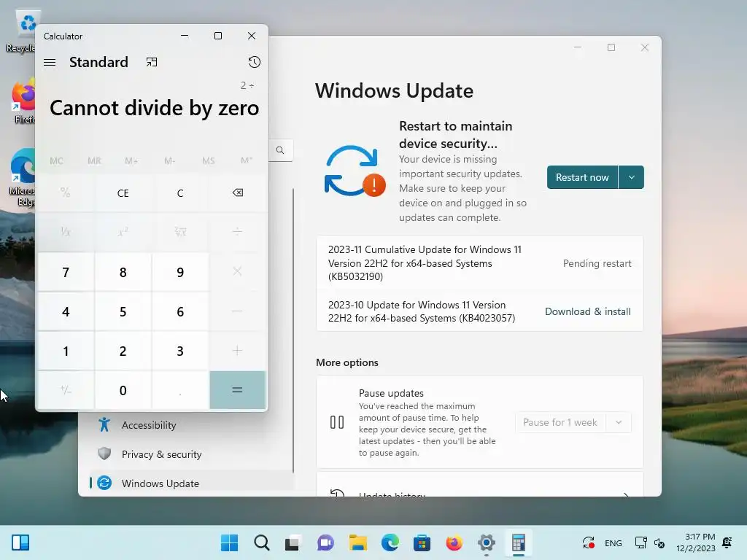Click Restart now in Windows Update
747x560 pixels.
582,177
